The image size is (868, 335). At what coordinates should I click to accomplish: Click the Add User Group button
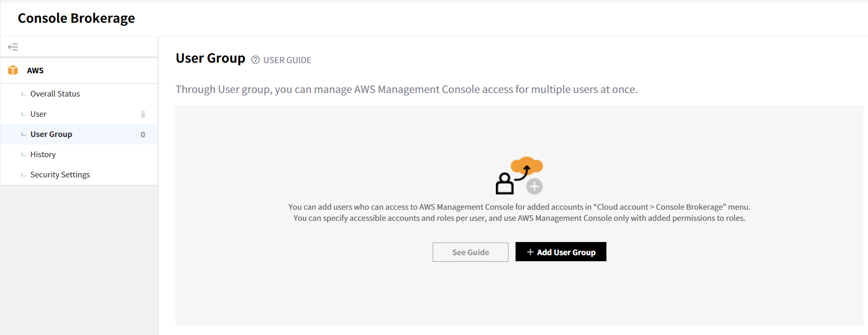(560, 252)
